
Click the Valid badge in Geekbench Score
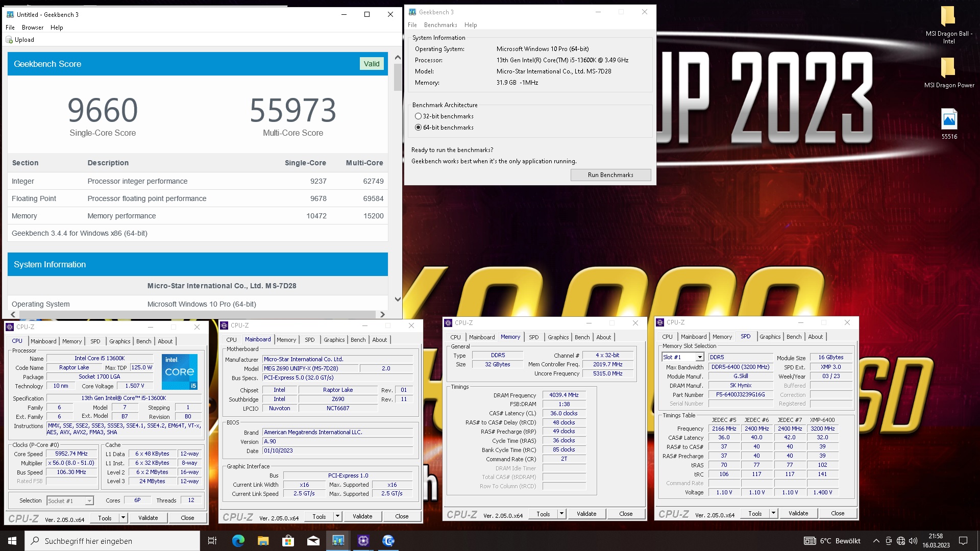372,64
